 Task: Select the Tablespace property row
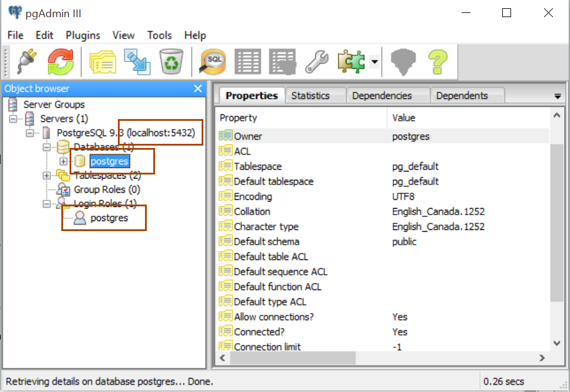(384, 167)
